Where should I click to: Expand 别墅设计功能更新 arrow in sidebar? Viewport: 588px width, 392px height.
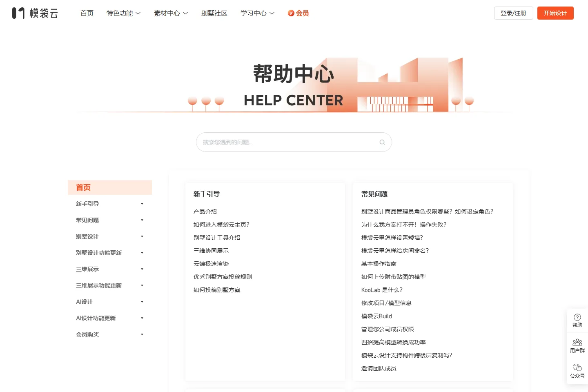[x=142, y=253]
